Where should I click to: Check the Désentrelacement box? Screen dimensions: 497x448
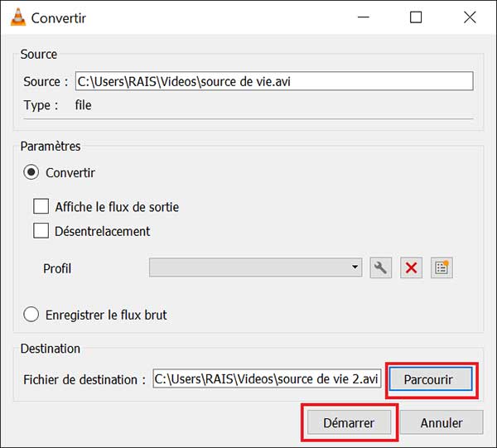pos(41,230)
